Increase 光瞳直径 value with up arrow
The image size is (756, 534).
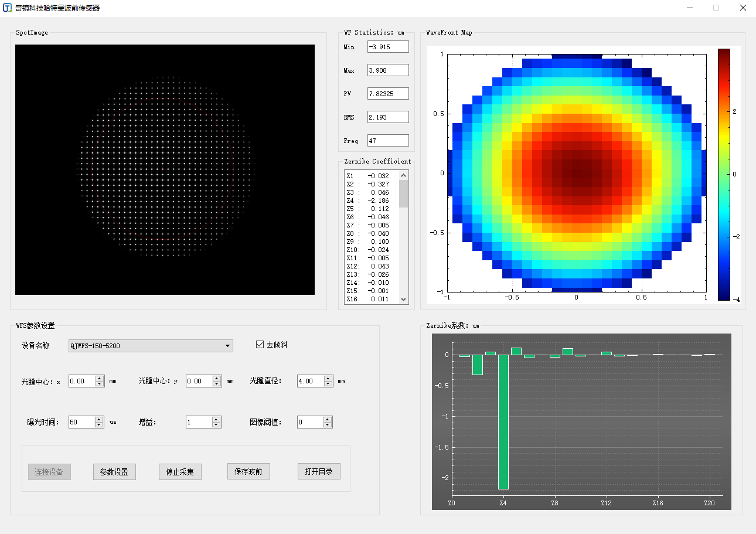pyautogui.click(x=328, y=378)
